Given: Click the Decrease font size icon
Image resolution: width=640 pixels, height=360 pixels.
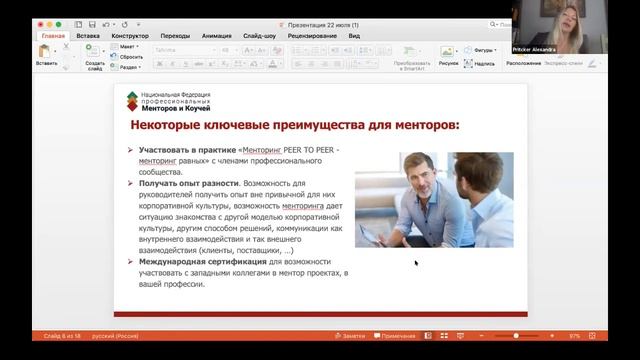Looking at the screenshot, I should [x=262, y=50].
